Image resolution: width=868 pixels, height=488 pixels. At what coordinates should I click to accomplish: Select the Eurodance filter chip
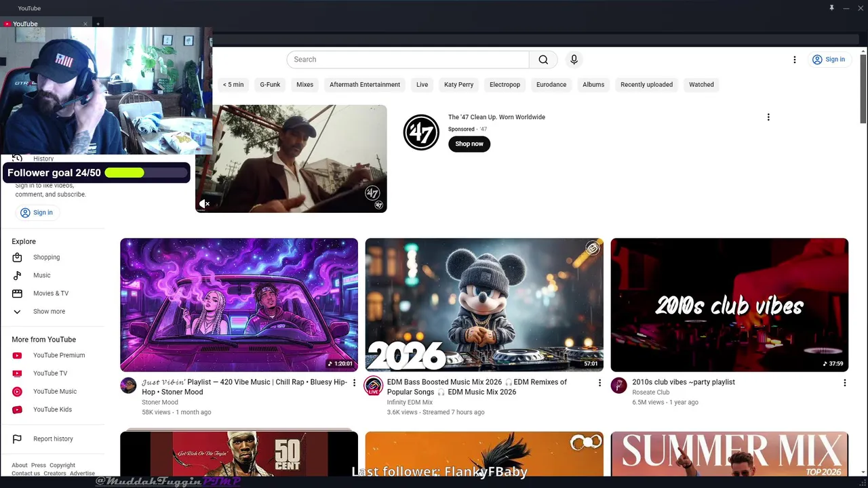(x=551, y=85)
